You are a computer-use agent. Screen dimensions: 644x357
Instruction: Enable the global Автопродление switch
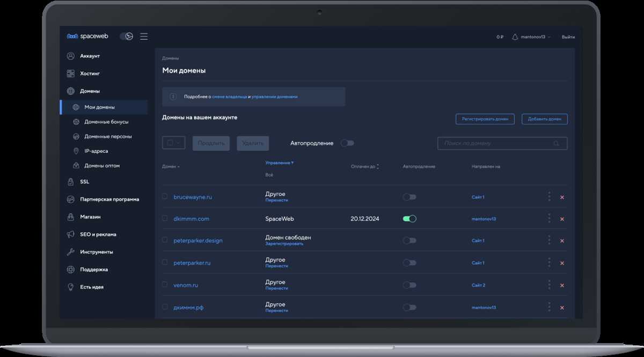(347, 143)
